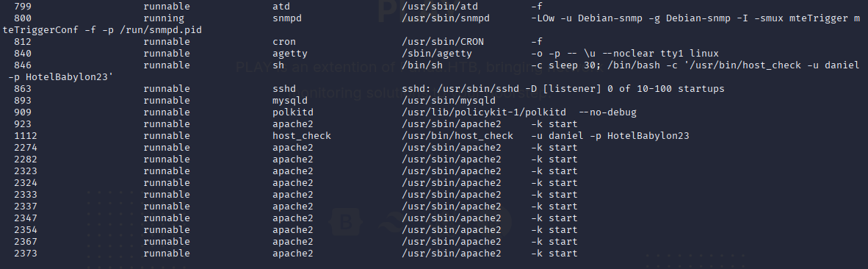Click the /sbin/agetty path

click(x=437, y=54)
